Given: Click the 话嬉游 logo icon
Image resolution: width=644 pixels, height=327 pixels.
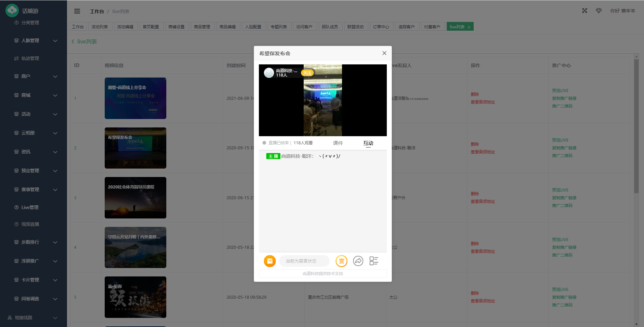Looking at the screenshot, I should [x=12, y=10].
